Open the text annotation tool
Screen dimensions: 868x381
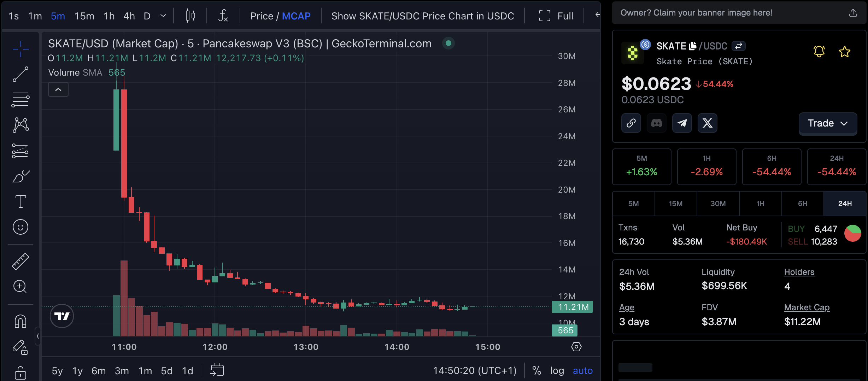(x=20, y=201)
